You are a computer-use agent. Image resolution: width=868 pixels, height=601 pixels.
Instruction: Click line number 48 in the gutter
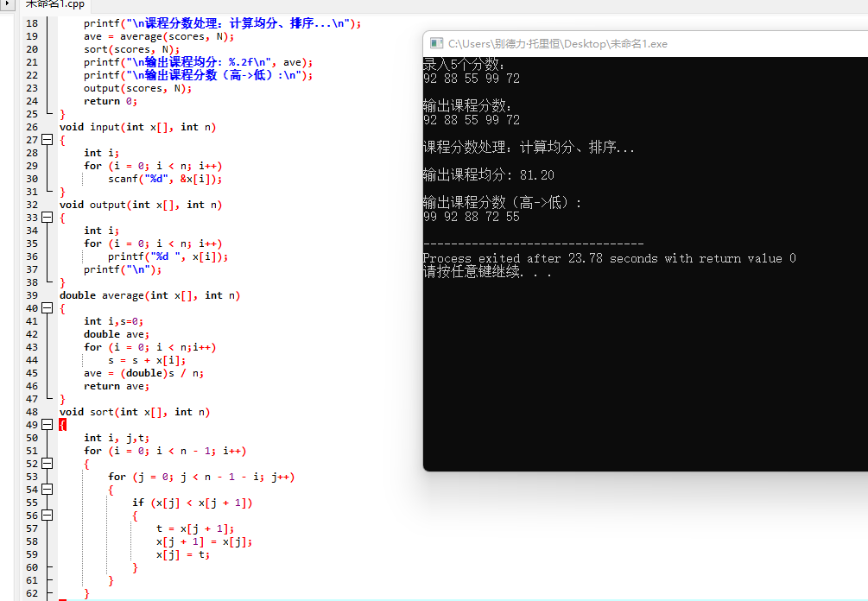[x=32, y=412]
